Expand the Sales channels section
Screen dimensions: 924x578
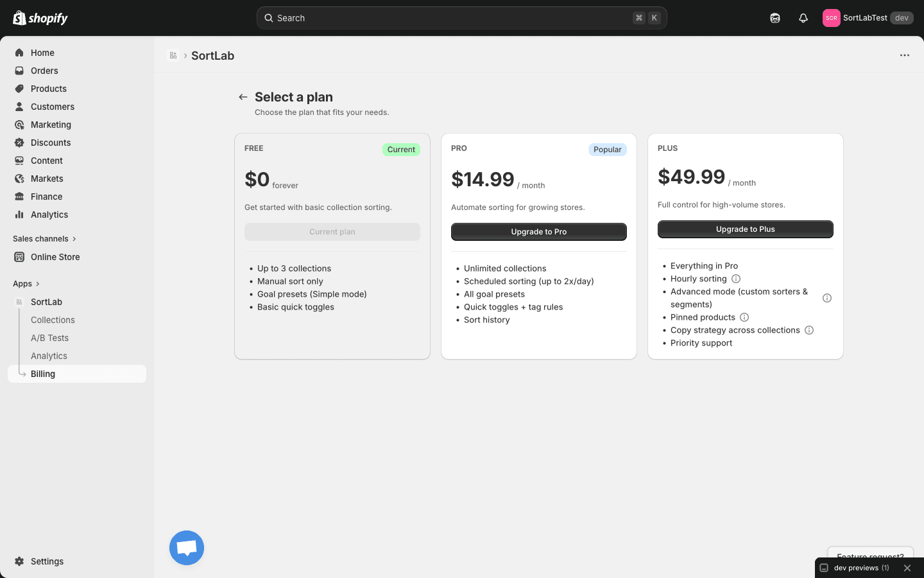[x=44, y=239]
